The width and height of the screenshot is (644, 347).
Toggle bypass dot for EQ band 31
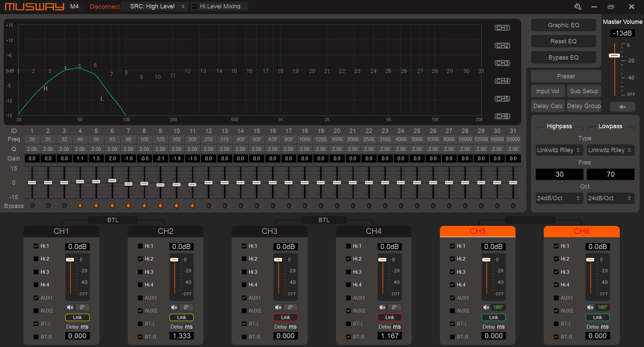point(513,205)
